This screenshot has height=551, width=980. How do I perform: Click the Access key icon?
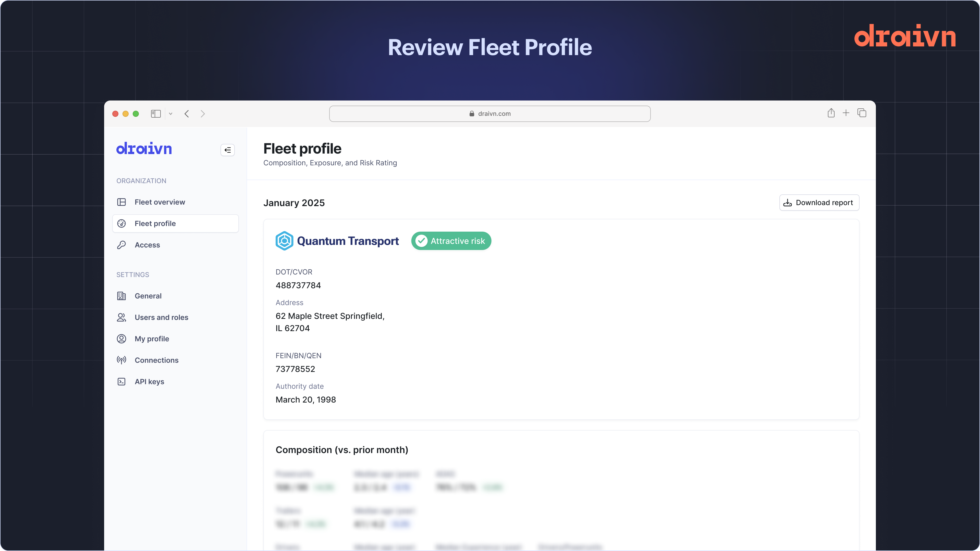click(121, 245)
